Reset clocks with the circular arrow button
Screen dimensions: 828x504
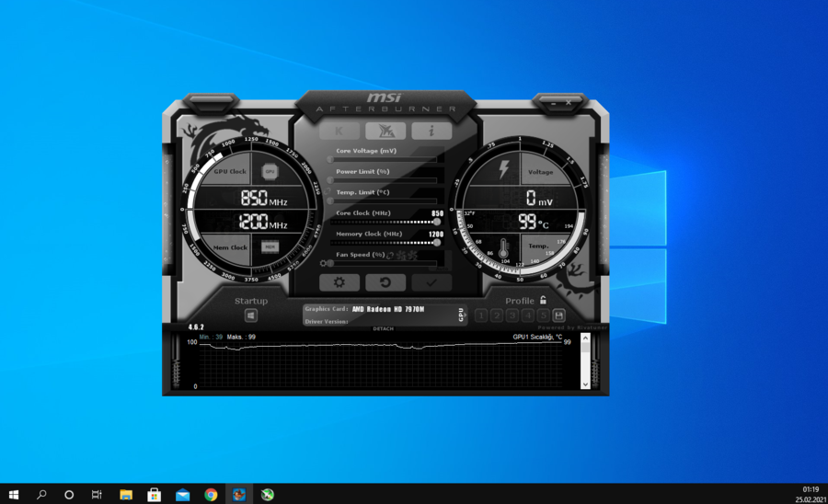pos(385,282)
